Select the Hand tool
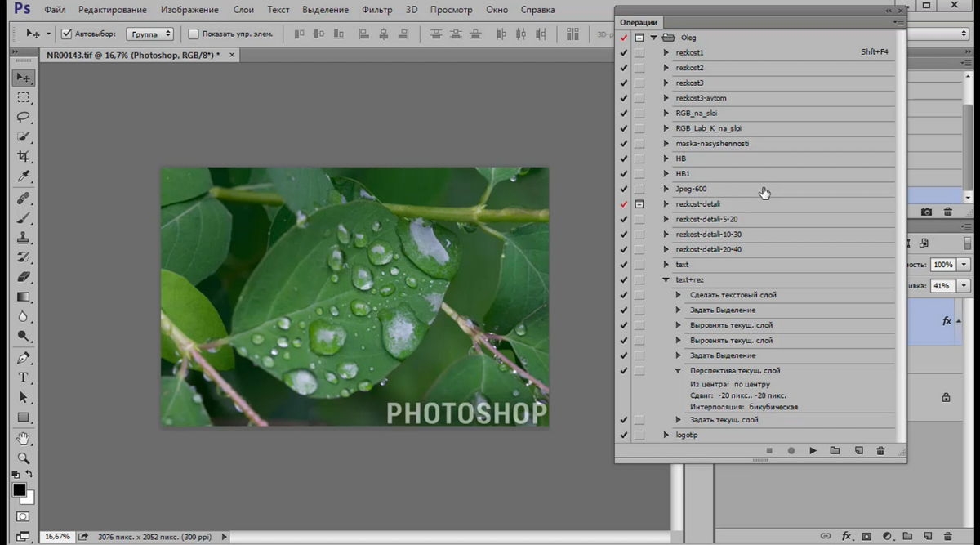Viewport: 980px width, 545px height. pos(24,439)
